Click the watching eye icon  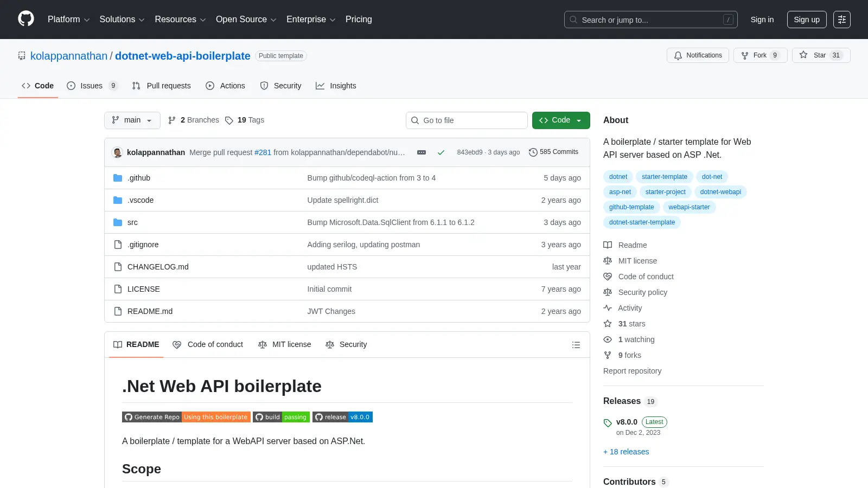pyautogui.click(x=608, y=339)
